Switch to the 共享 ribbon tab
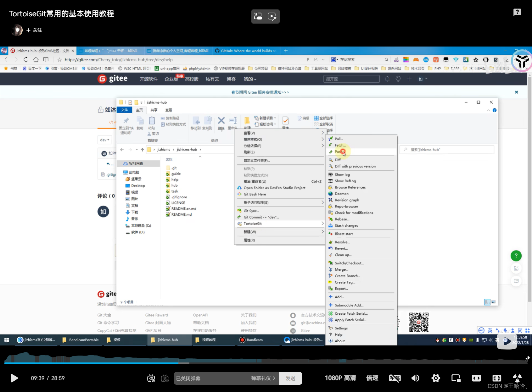This screenshot has width=532, height=392. [x=154, y=110]
